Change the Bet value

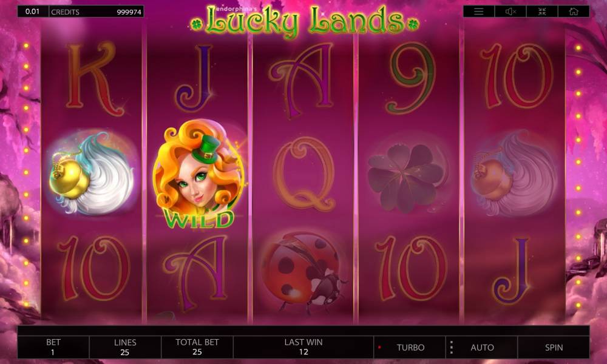pos(53,348)
